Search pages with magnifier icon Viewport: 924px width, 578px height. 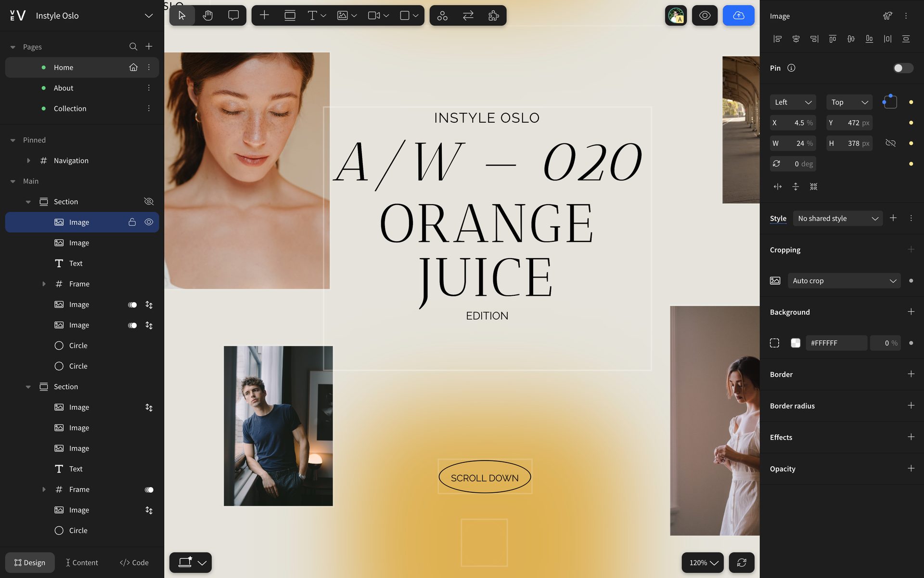pos(133,47)
